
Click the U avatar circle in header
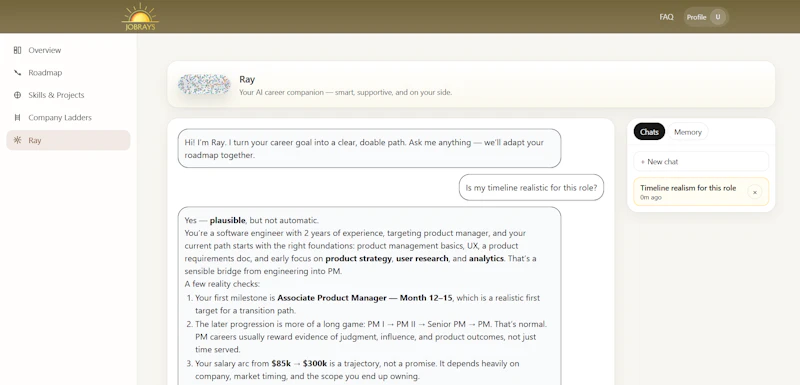(x=718, y=17)
